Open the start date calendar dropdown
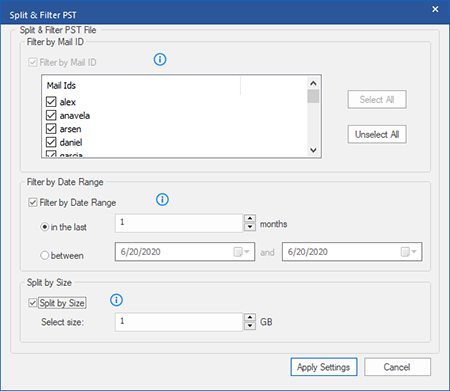 241,252
